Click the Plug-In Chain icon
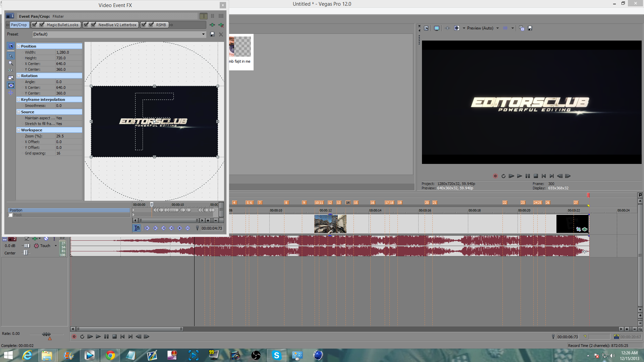The image size is (644, 362). 212,25
